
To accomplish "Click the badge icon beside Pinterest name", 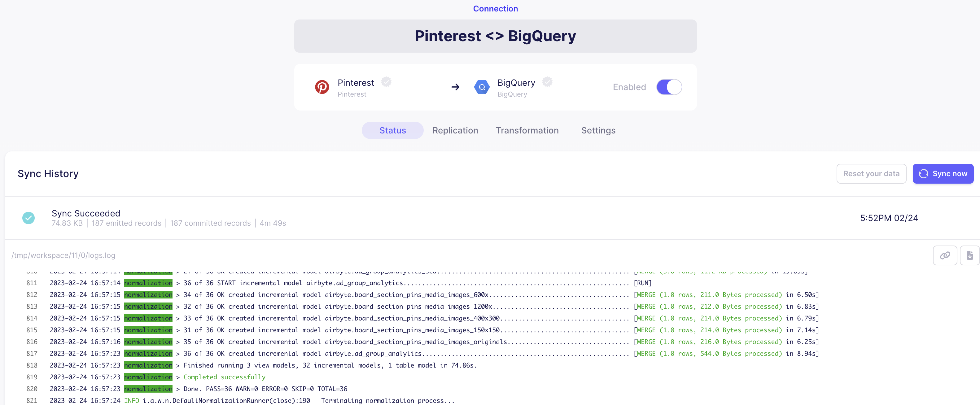I will [386, 82].
